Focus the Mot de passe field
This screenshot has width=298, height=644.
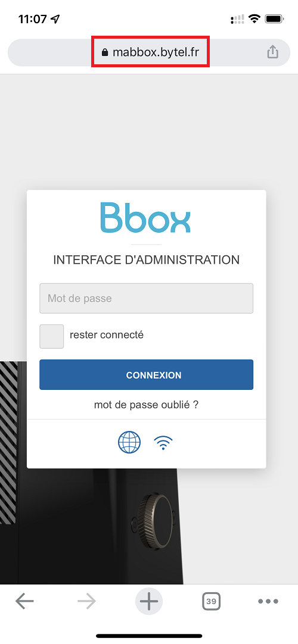click(x=147, y=298)
